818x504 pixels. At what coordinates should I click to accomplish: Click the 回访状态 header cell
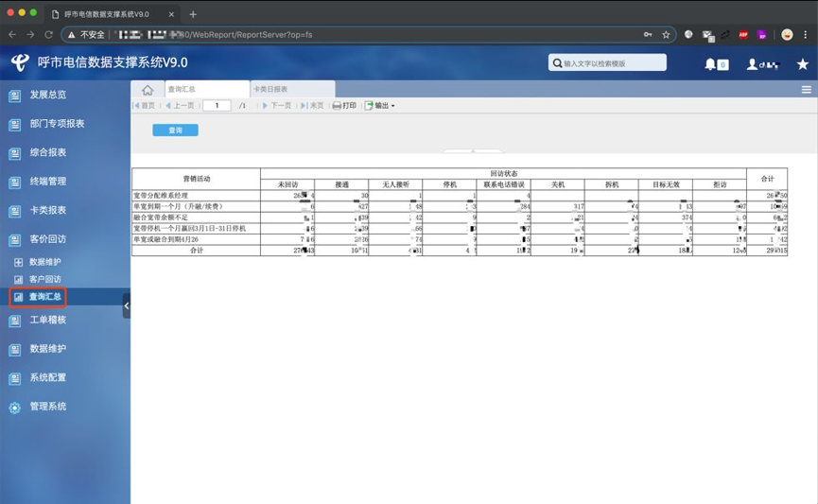pos(503,173)
